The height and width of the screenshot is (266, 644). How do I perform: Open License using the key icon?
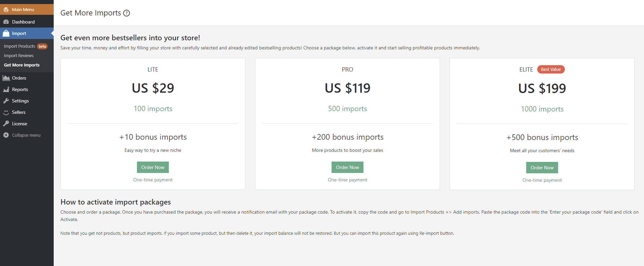click(7, 124)
